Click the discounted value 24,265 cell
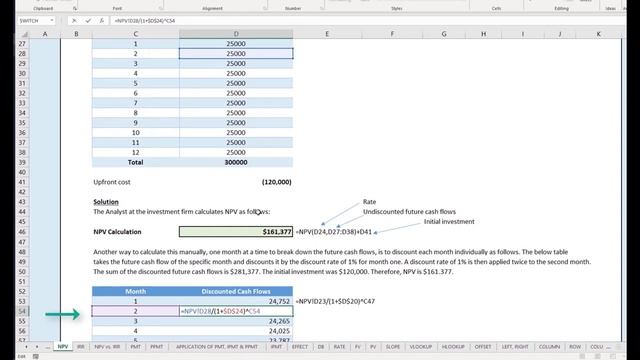 pyautogui.click(x=236, y=321)
